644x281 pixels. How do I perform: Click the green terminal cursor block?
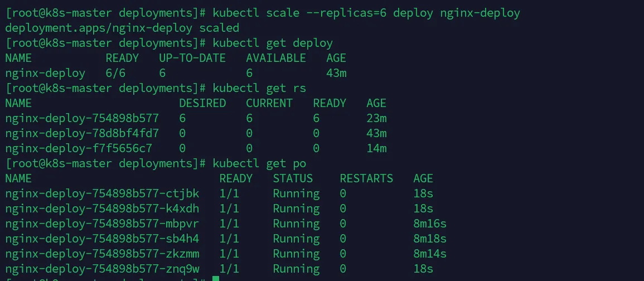pos(216,278)
